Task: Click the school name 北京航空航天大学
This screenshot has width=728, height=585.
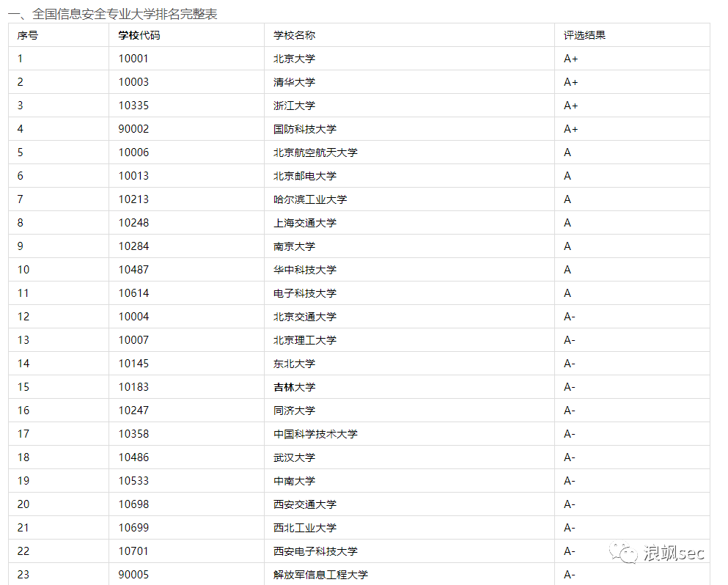Action: click(x=316, y=152)
